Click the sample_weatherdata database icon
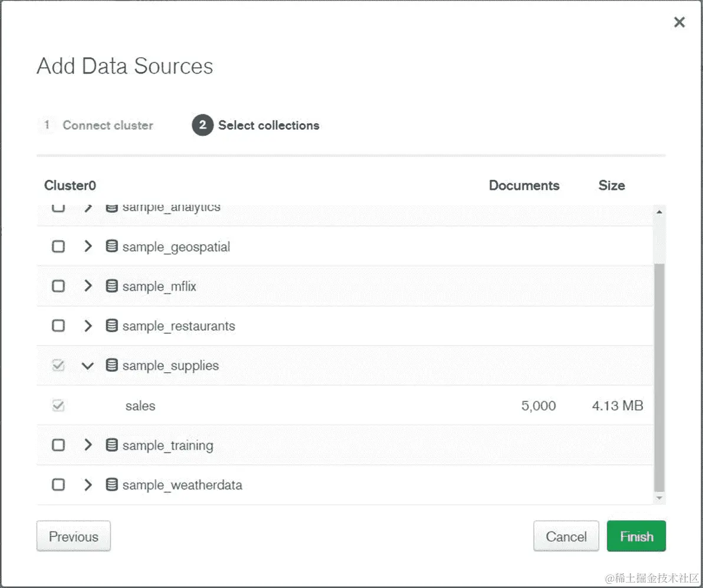This screenshot has height=588, width=703. [111, 485]
